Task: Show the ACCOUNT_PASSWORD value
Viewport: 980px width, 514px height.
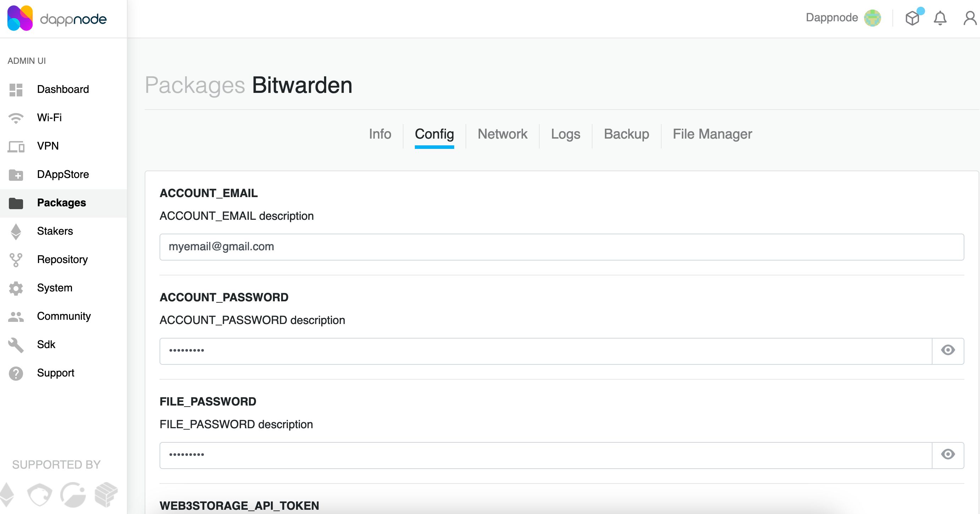Action: click(948, 350)
